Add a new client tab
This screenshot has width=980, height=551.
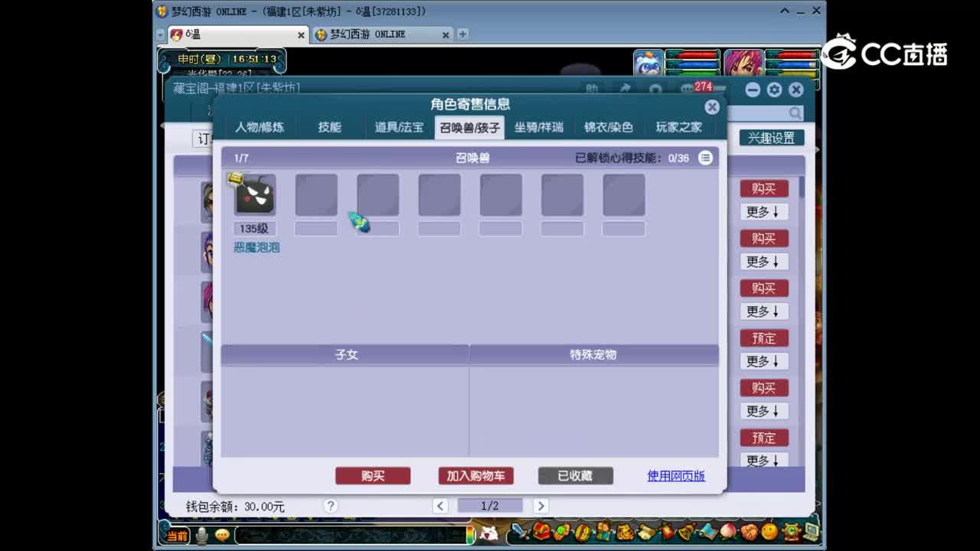462,34
